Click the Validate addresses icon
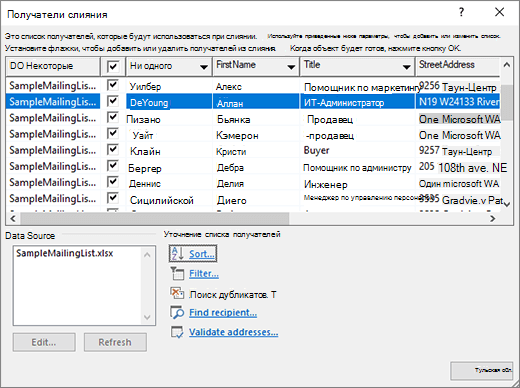Image resolution: width=520 pixels, height=388 pixels. point(177,332)
